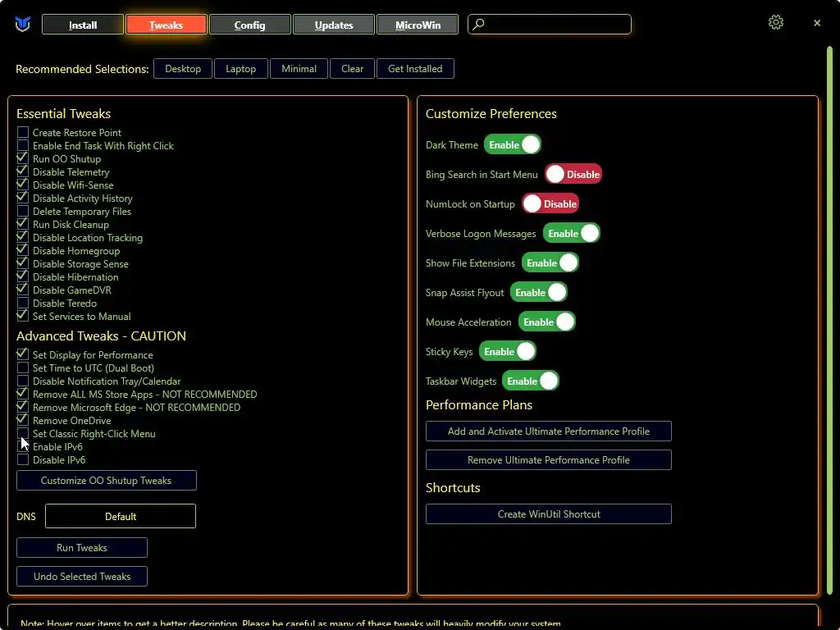Check Set Time to UTC (Dual Boot)

coord(22,368)
